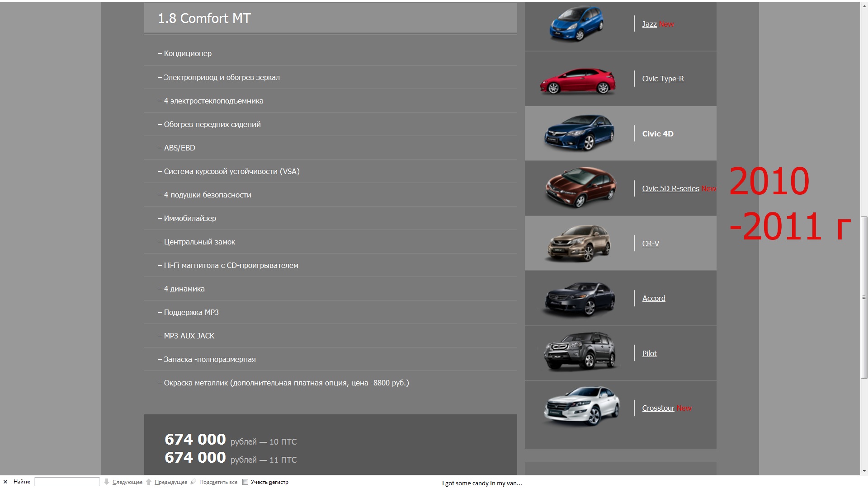Image resolution: width=868 pixels, height=488 pixels.
Task: Click 'Hi-Fi магнитола с CD-проигрывателем' row
Action: pos(330,265)
